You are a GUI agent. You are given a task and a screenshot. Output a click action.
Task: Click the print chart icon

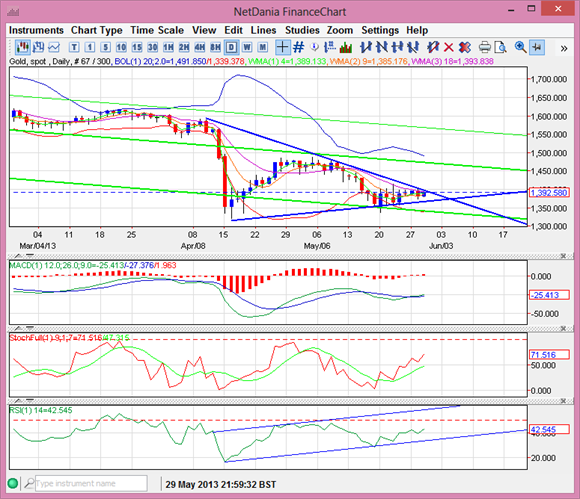click(485, 47)
